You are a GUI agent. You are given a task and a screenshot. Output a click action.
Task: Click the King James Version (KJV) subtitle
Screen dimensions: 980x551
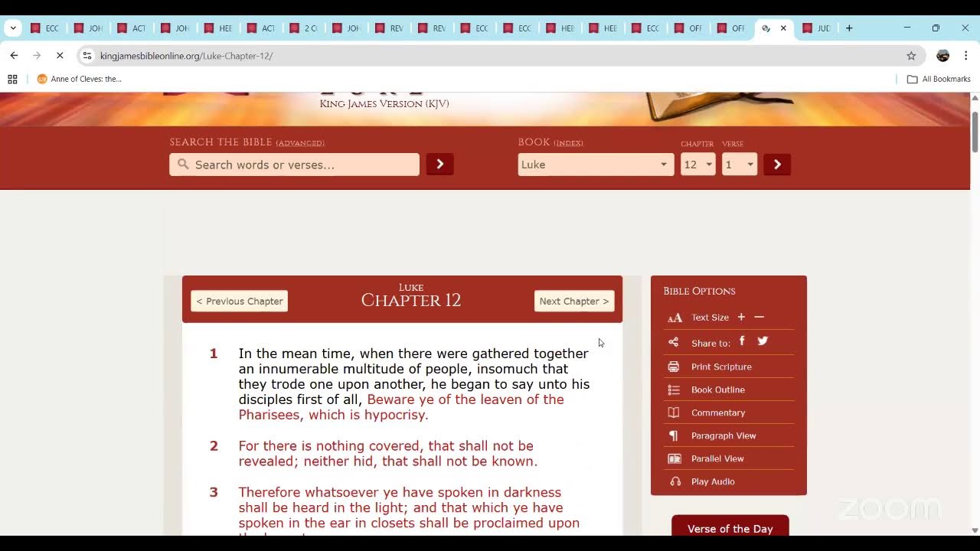pyautogui.click(x=384, y=103)
